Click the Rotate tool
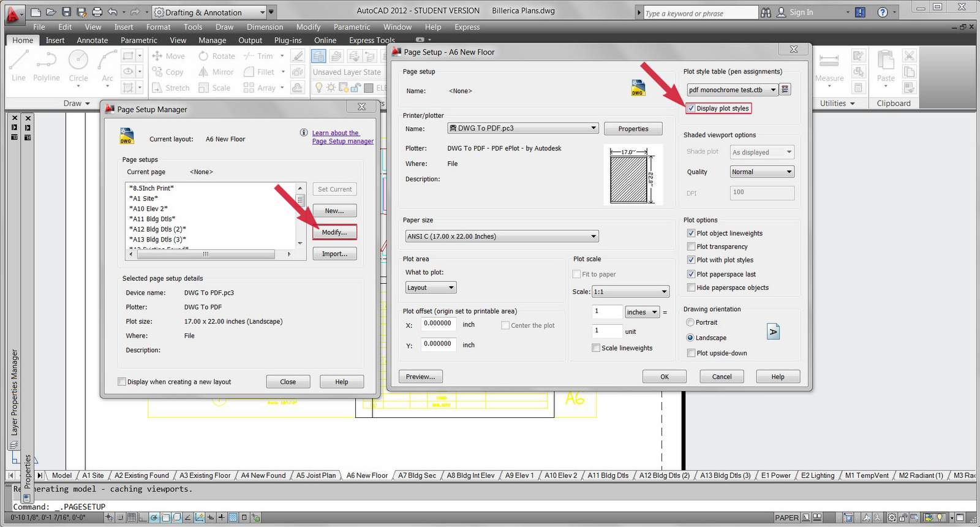Image resolution: width=980 pixels, height=527 pixels. point(217,56)
